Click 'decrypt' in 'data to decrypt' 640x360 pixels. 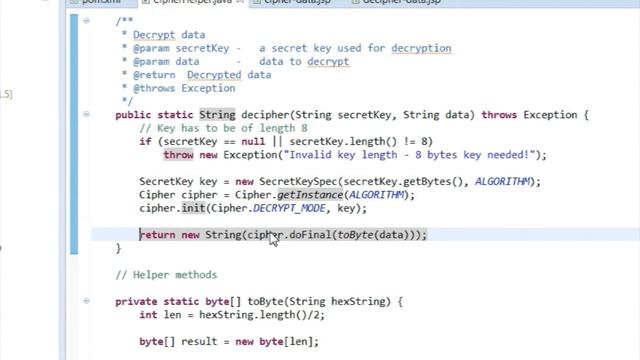click(328, 62)
